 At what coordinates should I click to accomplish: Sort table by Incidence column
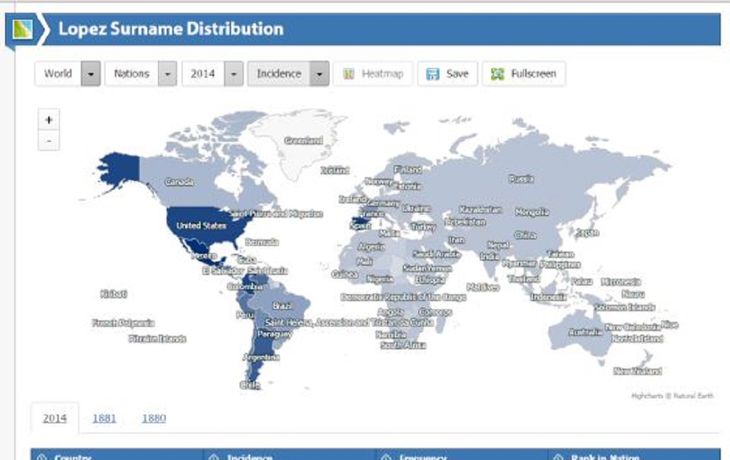coord(290,455)
